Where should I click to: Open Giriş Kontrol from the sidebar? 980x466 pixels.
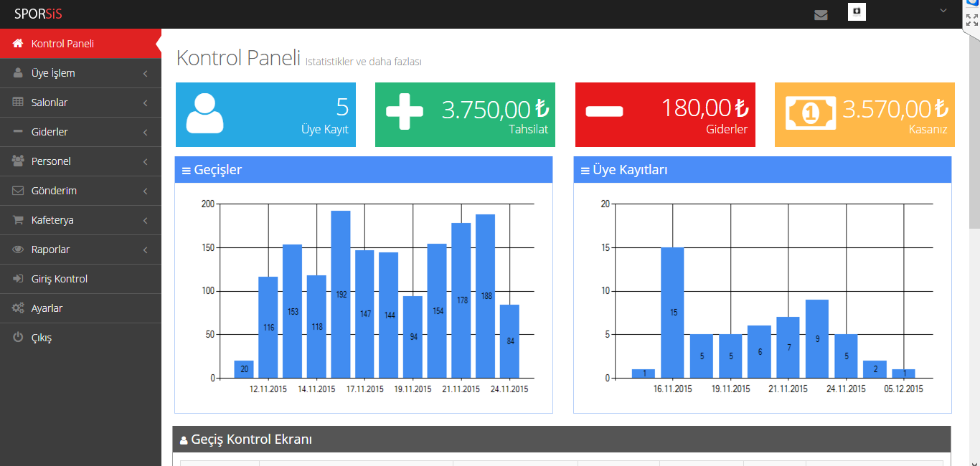pos(60,279)
